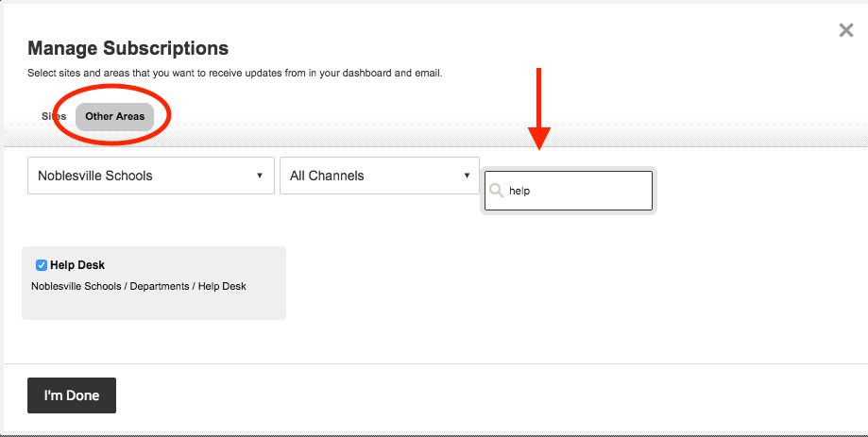Click the red arrow pointing at search
The width and height of the screenshot is (868, 437).
pos(538,109)
